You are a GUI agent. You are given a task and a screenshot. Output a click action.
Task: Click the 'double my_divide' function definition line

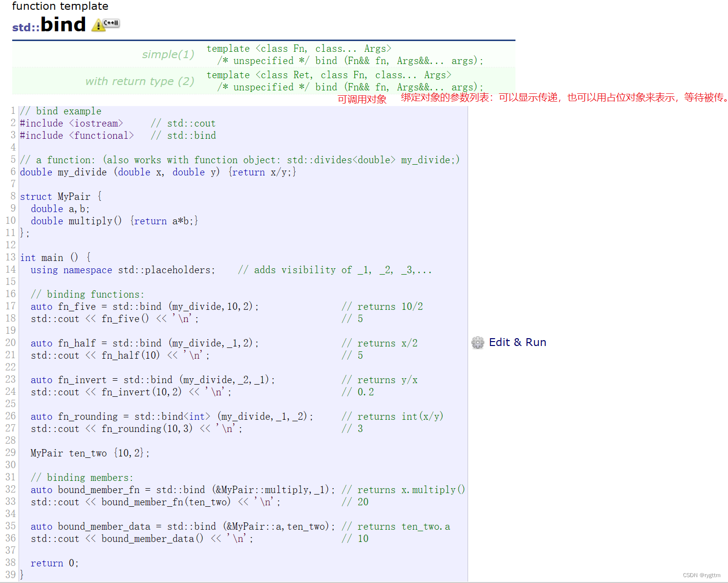point(158,172)
